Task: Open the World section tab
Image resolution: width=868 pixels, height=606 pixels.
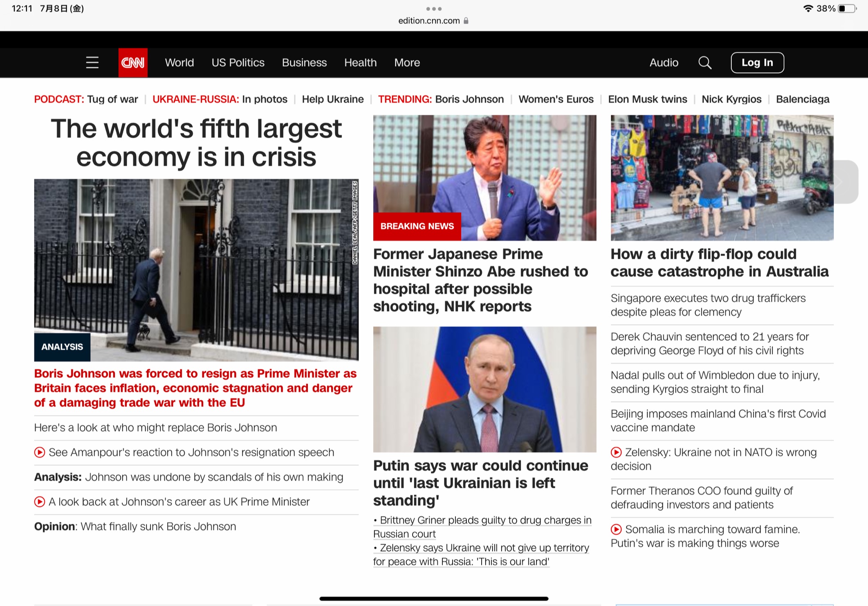Action: (x=179, y=63)
